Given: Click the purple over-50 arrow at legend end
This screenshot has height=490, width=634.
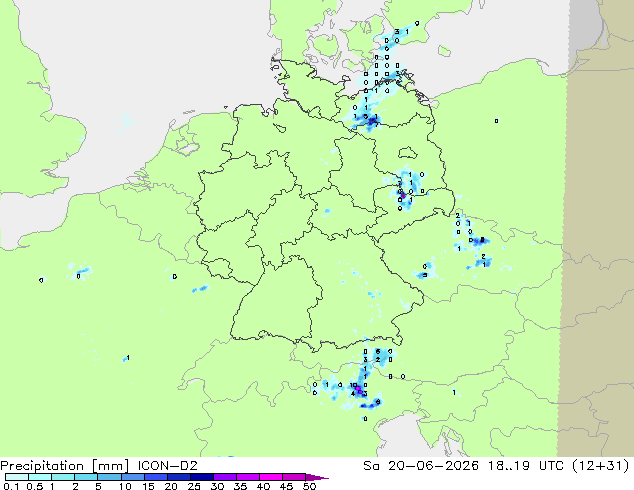Looking at the screenshot, I should (317, 477).
